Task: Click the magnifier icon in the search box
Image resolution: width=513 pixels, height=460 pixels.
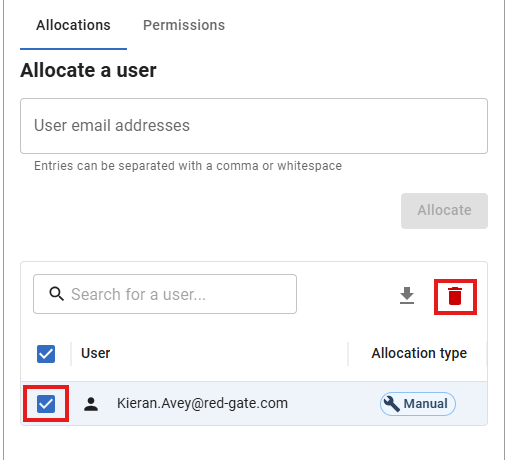Action: tap(56, 294)
